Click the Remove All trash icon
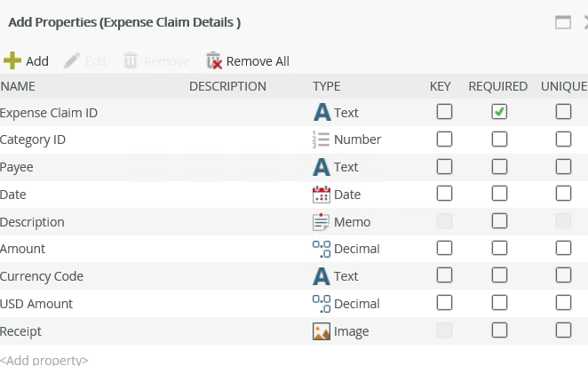The image size is (588, 366). [213, 60]
